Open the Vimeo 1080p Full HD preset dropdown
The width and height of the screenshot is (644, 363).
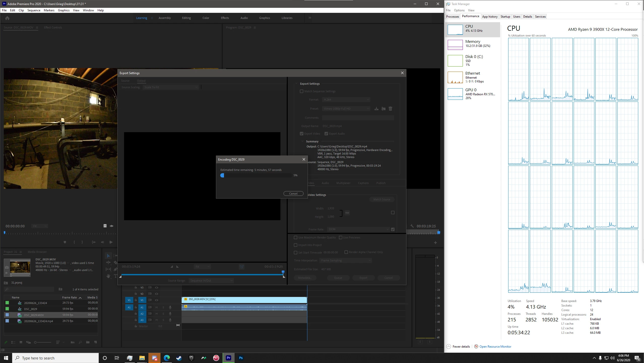coord(346,109)
